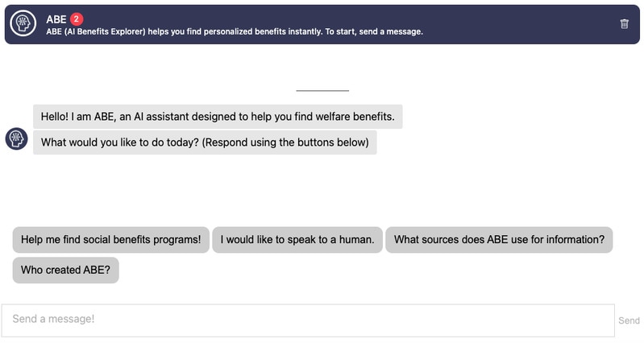The width and height of the screenshot is (644, 343).
Task: Pick "What sources does ABE use for information?"
Action: coord(499,240)
